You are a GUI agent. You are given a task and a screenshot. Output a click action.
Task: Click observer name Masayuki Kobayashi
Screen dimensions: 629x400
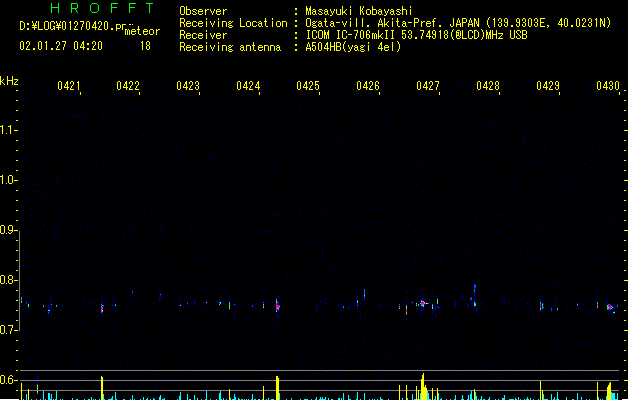359,11
